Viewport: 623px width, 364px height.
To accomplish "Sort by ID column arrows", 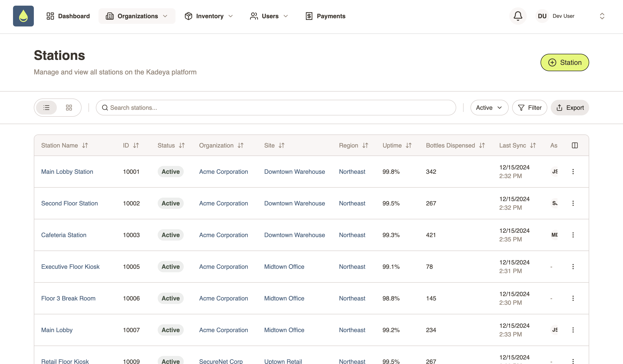I will click(136, 145).
